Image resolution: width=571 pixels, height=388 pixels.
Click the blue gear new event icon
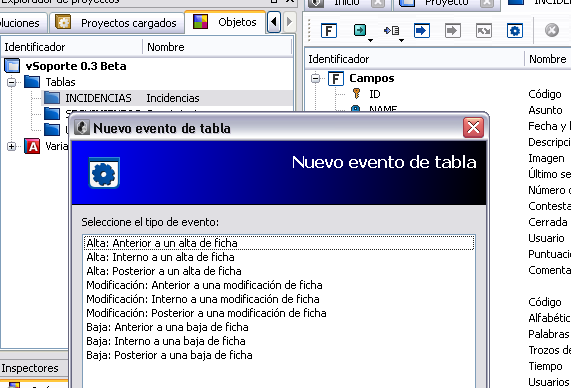tap(515, 31)
